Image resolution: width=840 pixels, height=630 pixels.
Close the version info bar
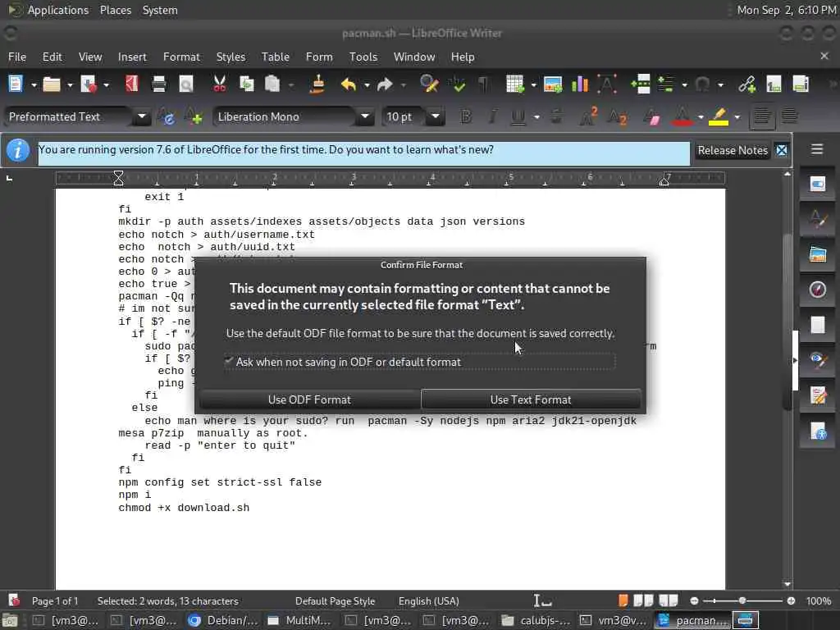tap(782, 151)
